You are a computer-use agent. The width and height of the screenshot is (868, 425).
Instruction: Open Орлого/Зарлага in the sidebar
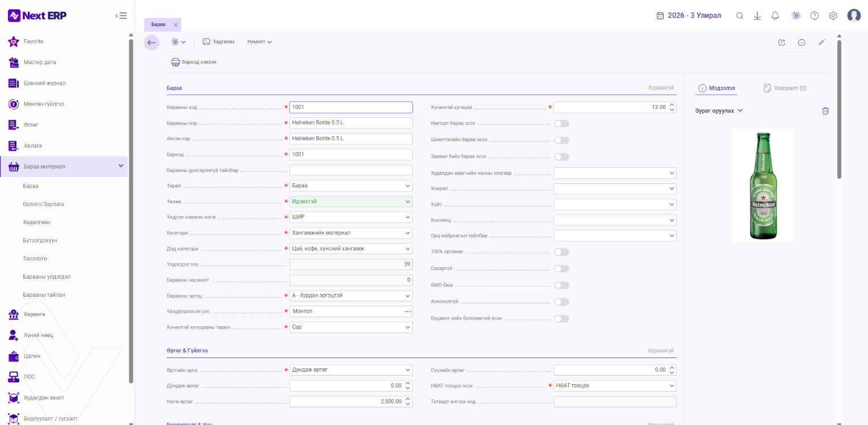coord(40,204)
